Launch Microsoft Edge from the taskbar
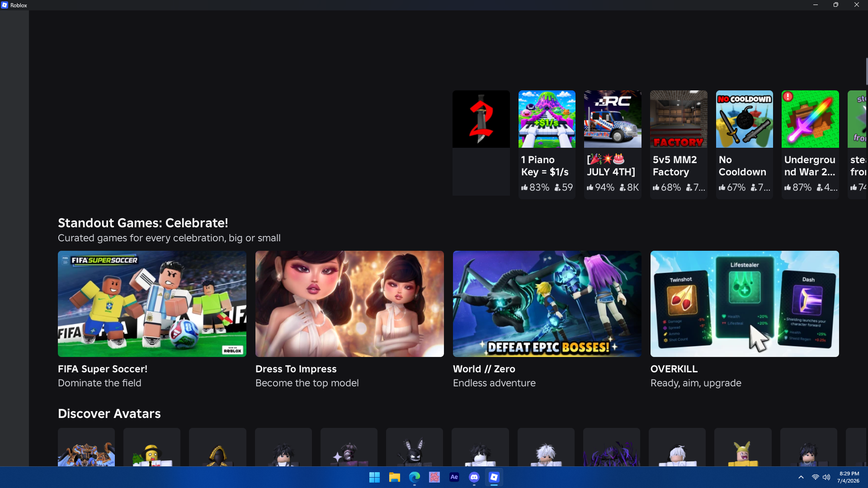868x488 pixels. click(415, 477)
